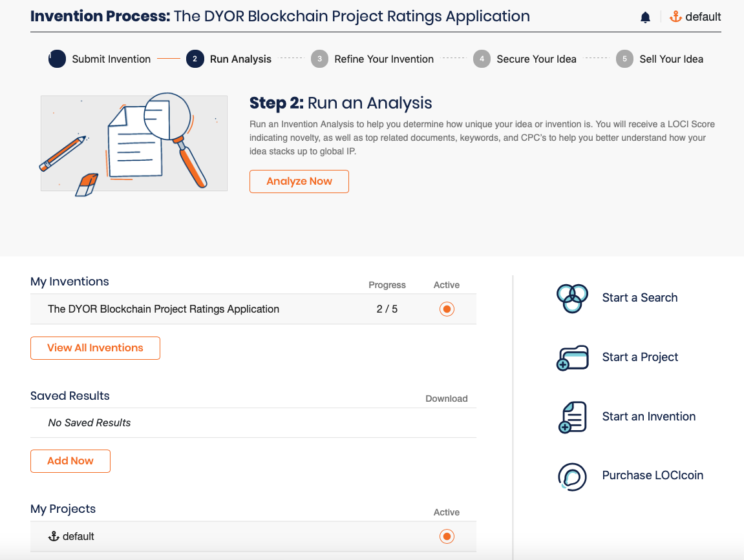Select the Active radio for DYOR invention
The image size is (744, 560).
[447, 309]
